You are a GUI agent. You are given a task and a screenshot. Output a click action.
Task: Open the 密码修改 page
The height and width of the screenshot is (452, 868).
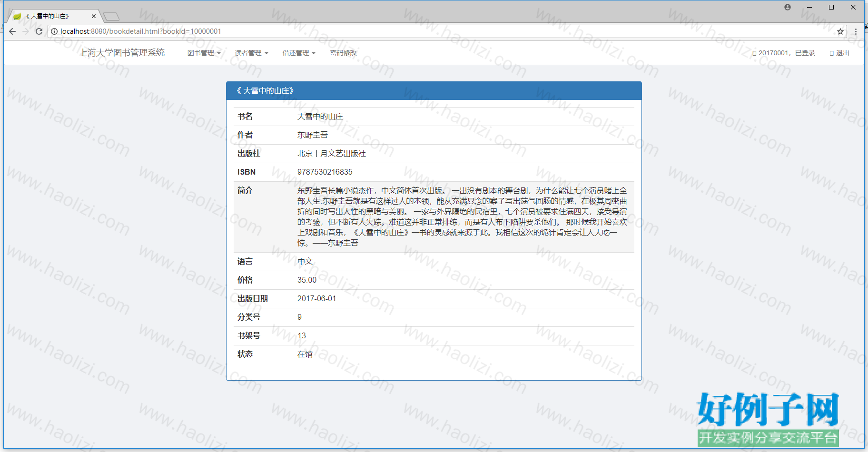pyautogui.click(x=343, y=53)
